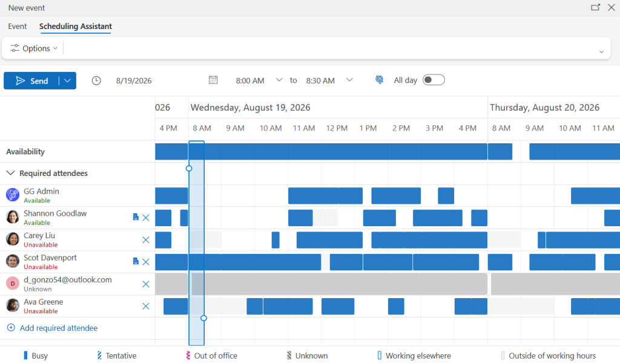The image size is (620, 364).
Task: Switch to the Event tab
Action: pyautogui.click(x=18, y=26)
